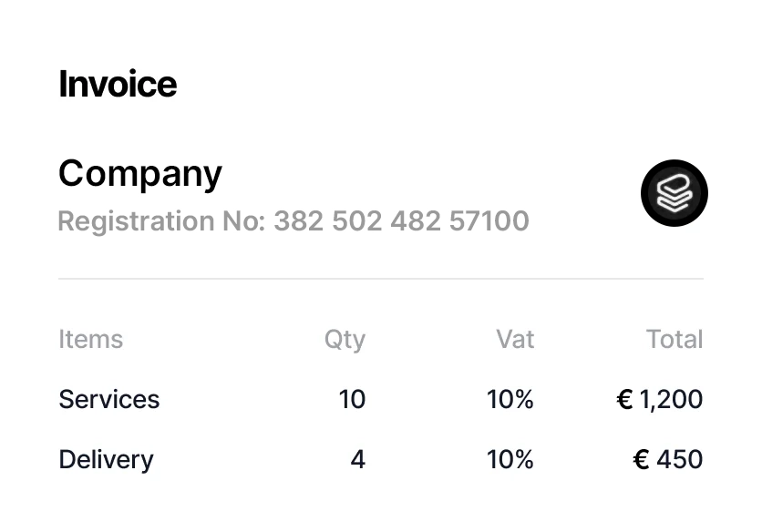Click the Services quantity value 10
The width and height of the screenshot is (762, 532).
click(352, 399)
